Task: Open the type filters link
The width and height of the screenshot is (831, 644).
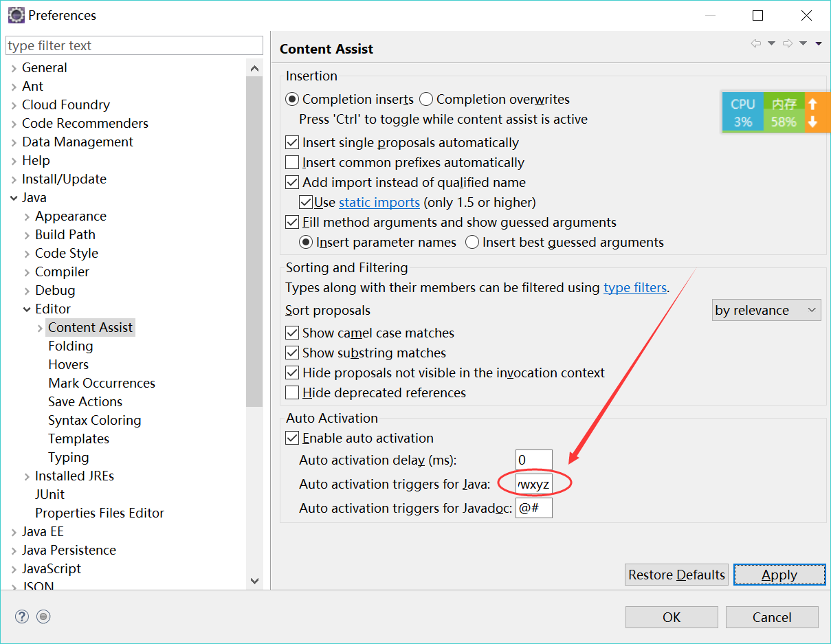Action: click(634, 288)
